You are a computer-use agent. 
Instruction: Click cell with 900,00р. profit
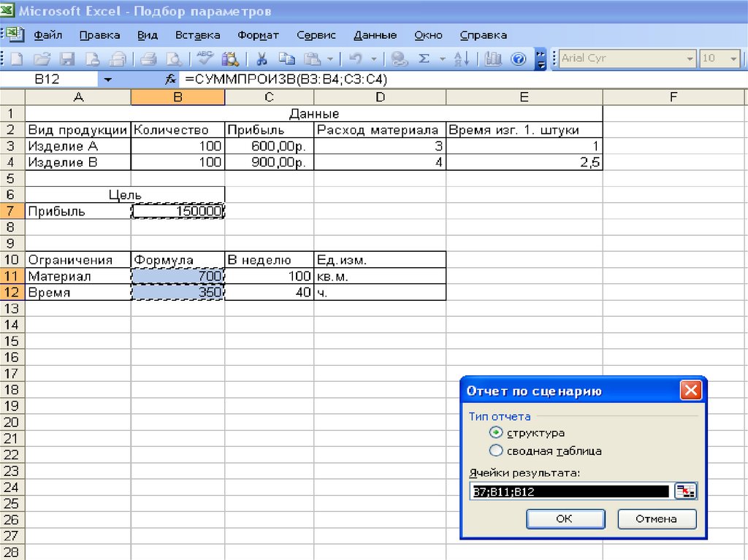point(269,162)
